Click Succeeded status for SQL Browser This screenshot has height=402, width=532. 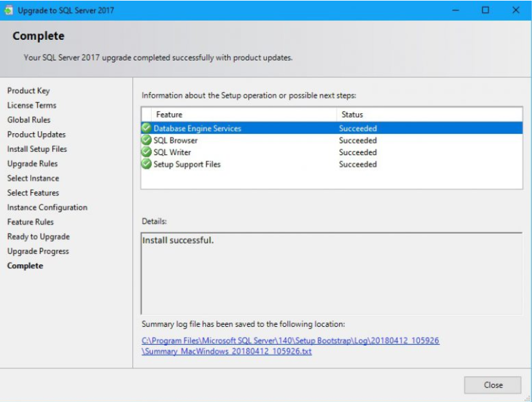click(358, 140)
